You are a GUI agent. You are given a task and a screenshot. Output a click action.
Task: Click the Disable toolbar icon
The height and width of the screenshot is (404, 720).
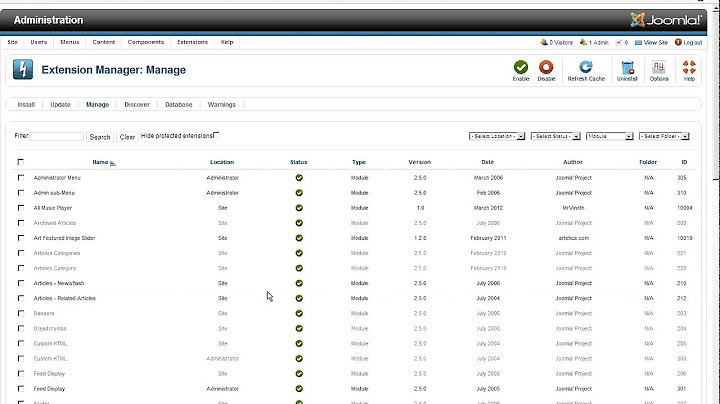(x=546, y=67)
